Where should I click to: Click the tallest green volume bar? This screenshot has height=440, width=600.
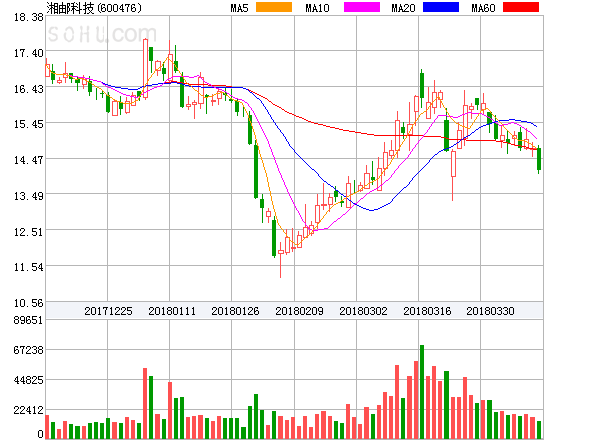click(422, 392)
